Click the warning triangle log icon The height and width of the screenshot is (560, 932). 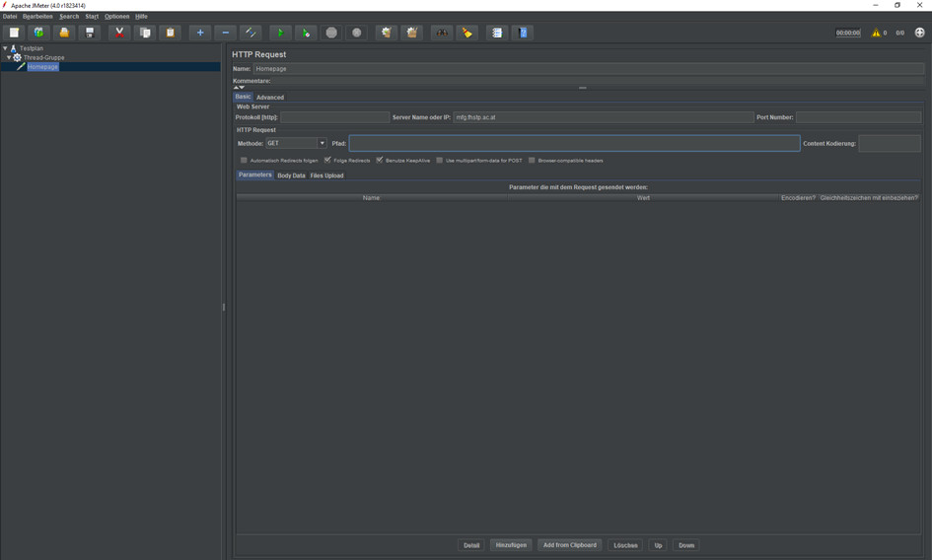click(876, 33)
